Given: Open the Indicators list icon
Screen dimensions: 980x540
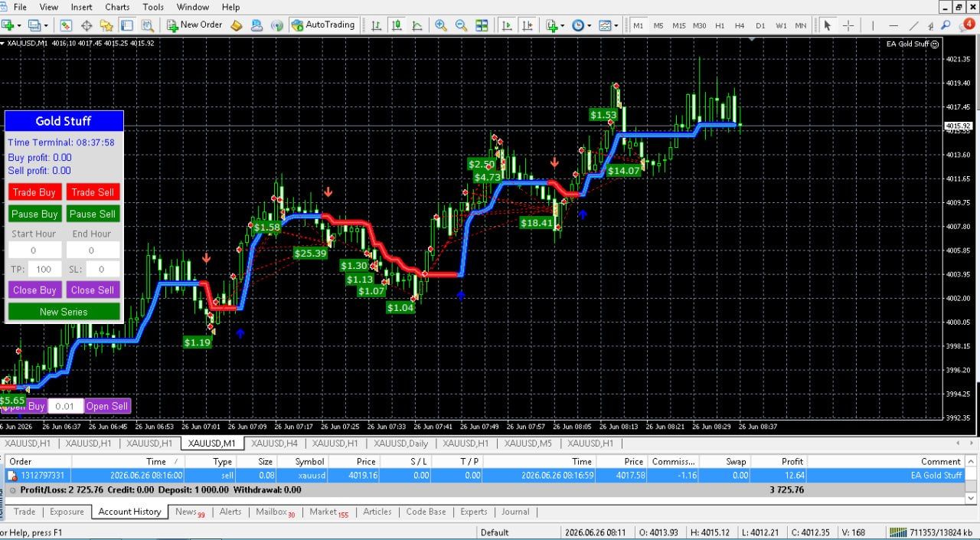Looking at the screenshot, I should point(552,25).
